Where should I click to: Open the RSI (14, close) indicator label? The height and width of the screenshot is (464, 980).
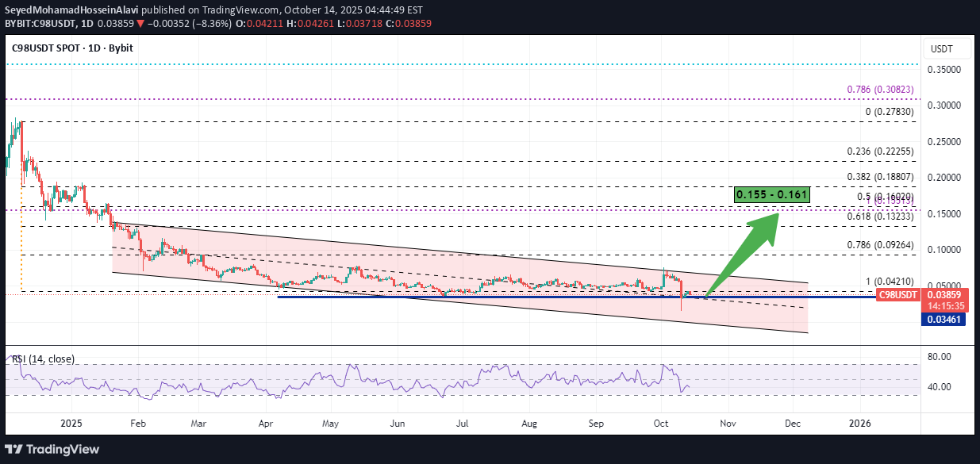click(x=43, y=359)
